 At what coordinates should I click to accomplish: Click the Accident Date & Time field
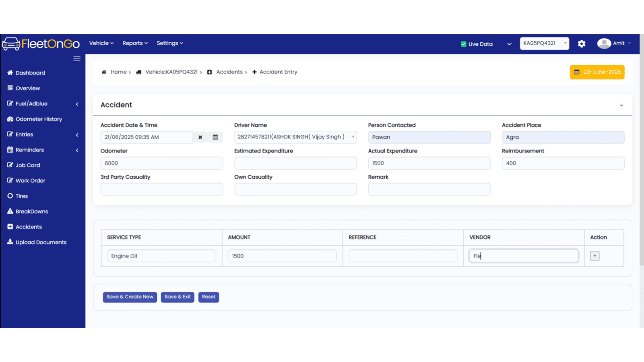147,137
